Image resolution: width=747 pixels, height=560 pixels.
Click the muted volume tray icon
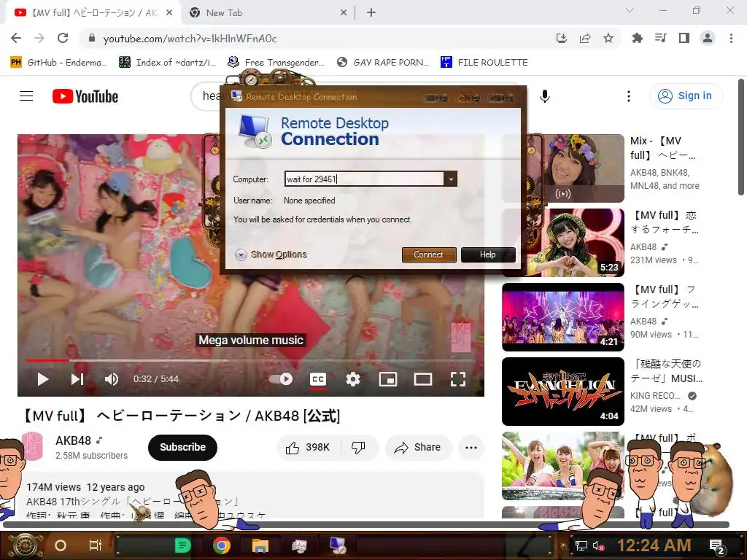coord(598,545)
